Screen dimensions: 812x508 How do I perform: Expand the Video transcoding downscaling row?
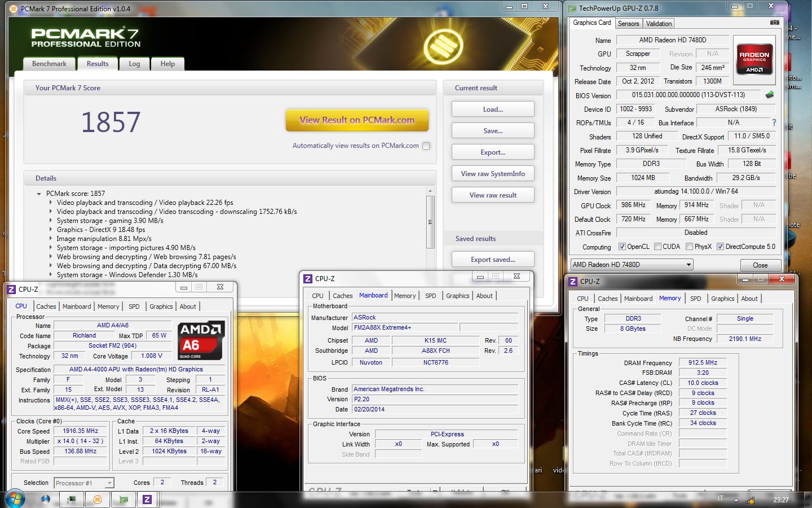50,212
